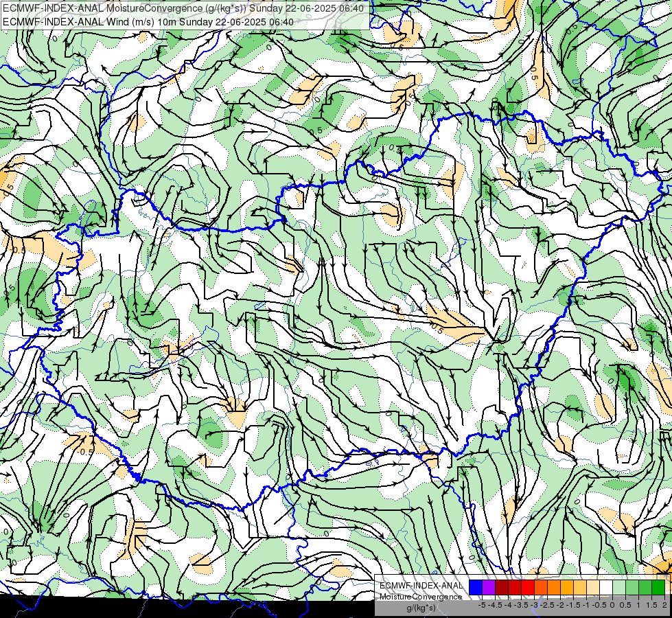This screenshot has height=618, width=672.
Task: Click the legend scale value '2'
Action: 664,605
